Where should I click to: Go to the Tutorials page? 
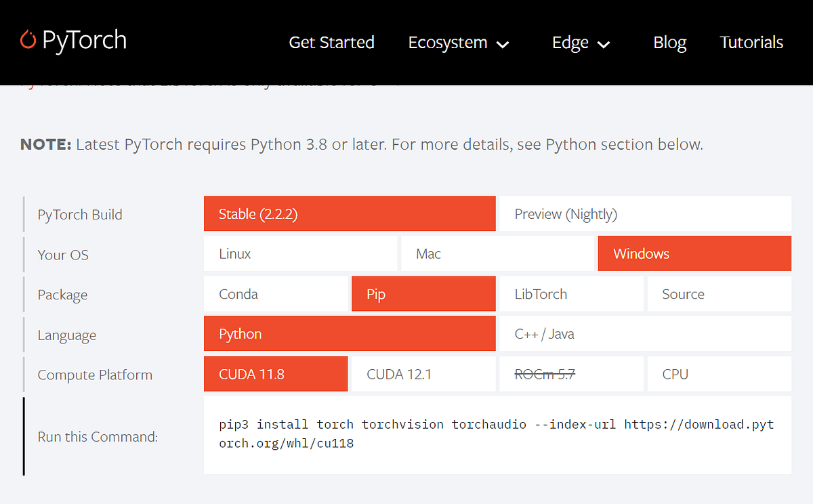pos(751,43)
